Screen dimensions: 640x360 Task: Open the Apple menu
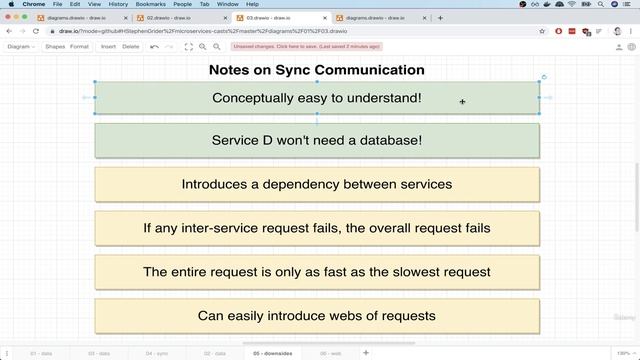coord(11,4)
